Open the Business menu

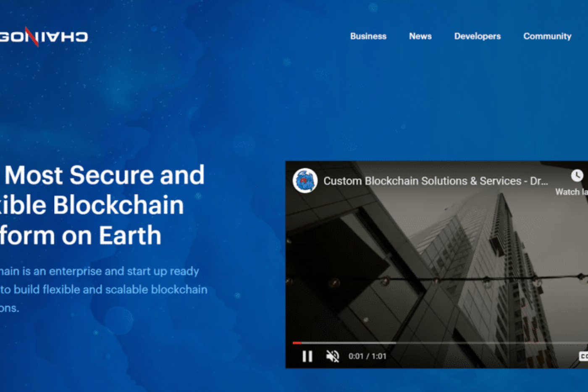pos(368,37)
